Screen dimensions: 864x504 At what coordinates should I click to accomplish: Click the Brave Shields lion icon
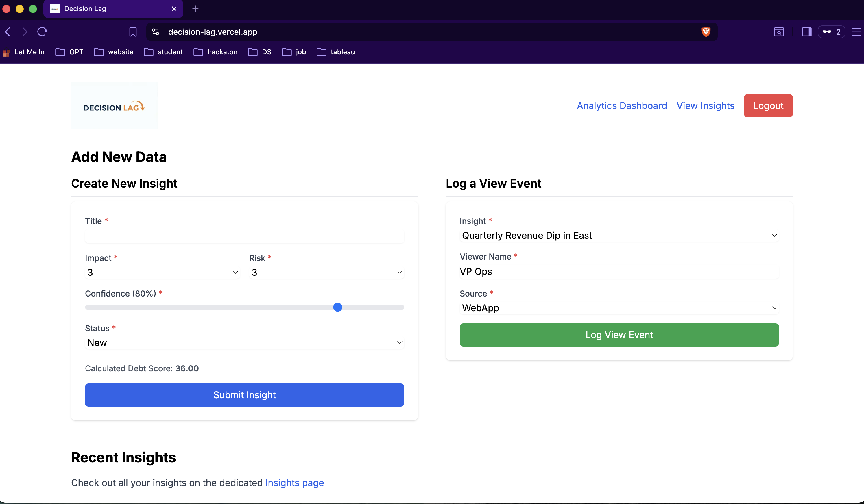point(706,32)
